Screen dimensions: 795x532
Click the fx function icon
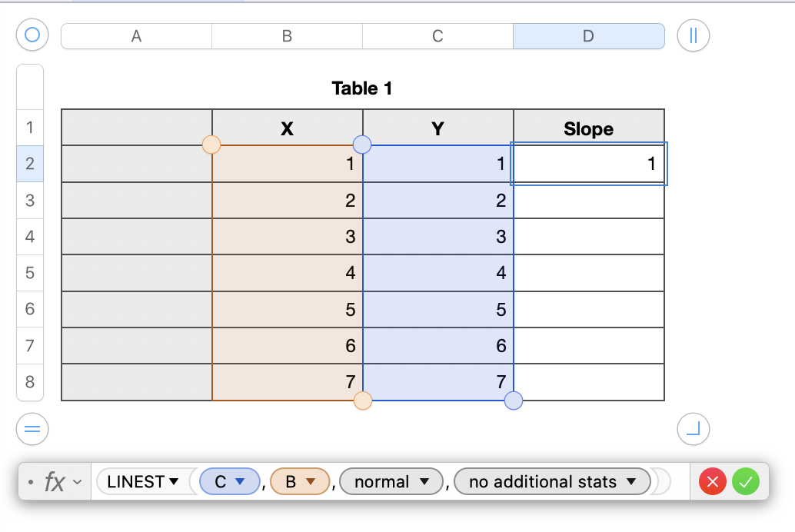pos(54,482)
